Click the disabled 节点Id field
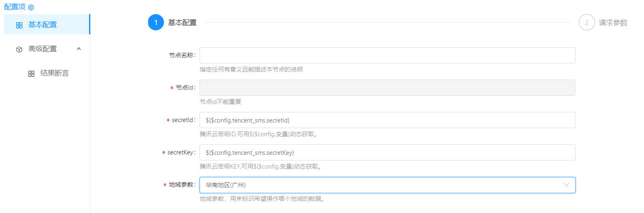This screenshot has width=644, height=213. [x=387, y=88]
